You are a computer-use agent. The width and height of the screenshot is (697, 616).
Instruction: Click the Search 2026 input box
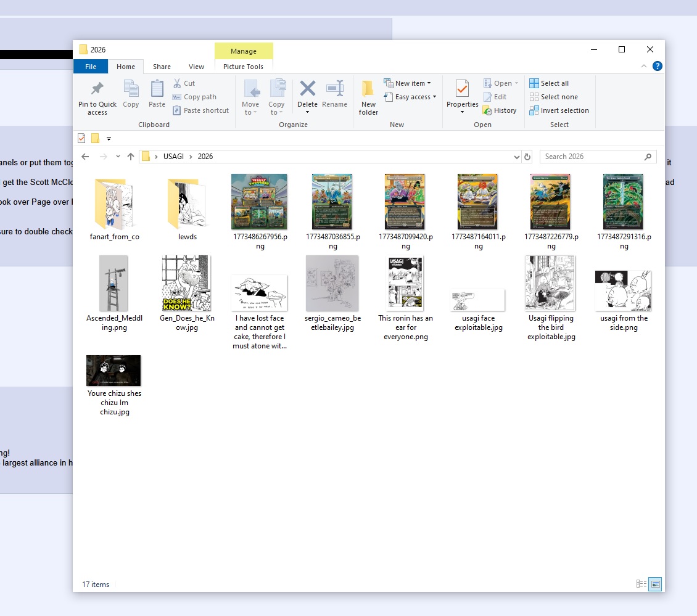(592, 157)
